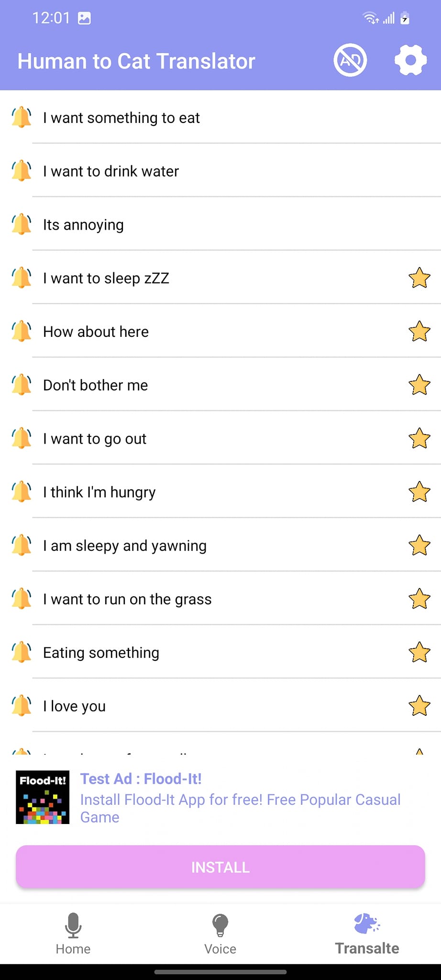441x980 pixels.
Task: Play the 'I want something to eat' bell
Action: pyautogui.click(x=22, y=118)
